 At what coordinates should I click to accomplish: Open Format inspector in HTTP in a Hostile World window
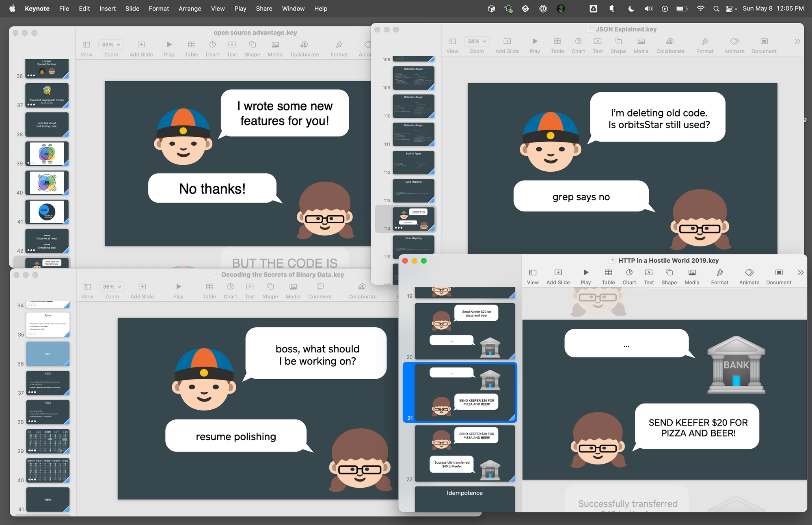click(x=719, y=277)
